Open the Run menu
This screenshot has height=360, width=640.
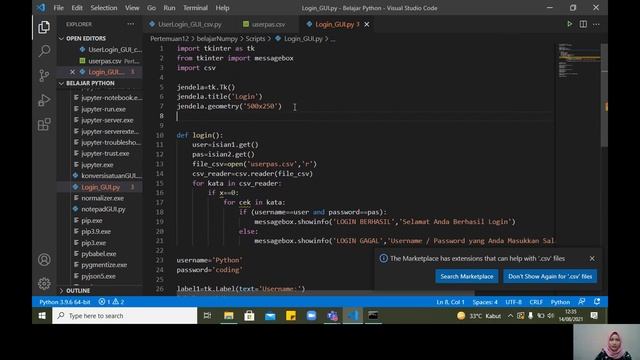click(x=169, y=8)
